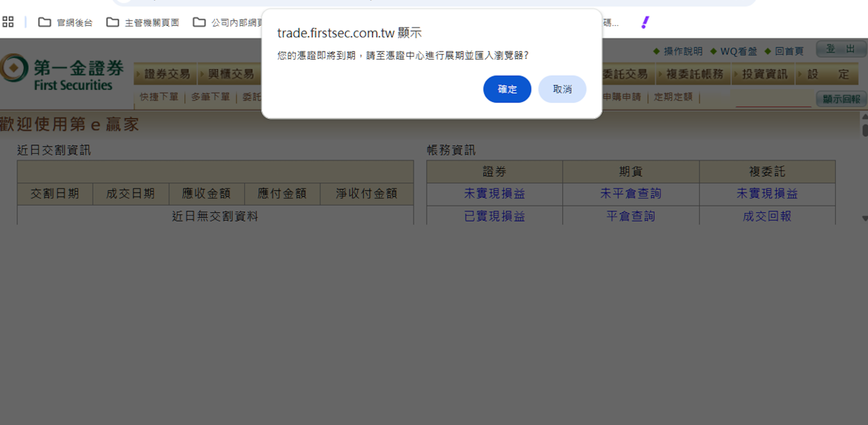The image size is (868, 425).
Task: Open the 公司內部網頁 bookmark folder
Action: (227, 22)
